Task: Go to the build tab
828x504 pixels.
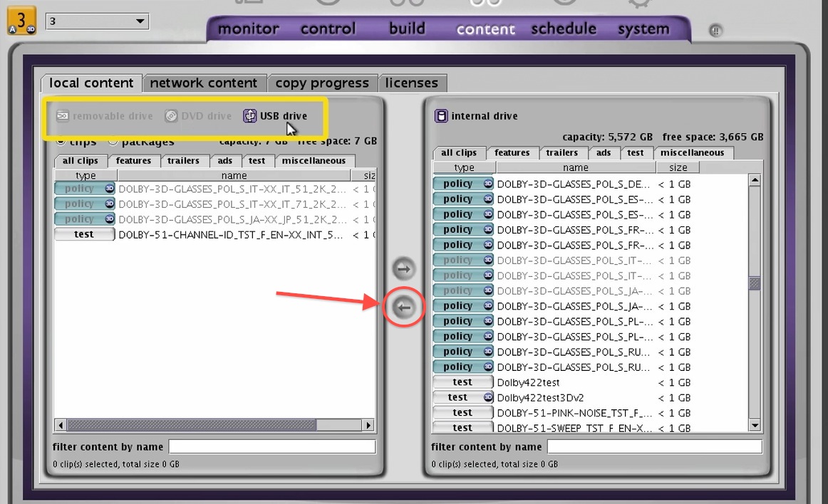Action: (x=407, y=28)
